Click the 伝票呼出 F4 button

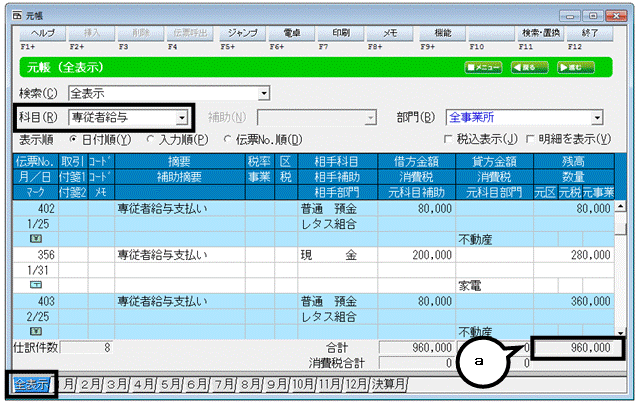pos(190,34)
